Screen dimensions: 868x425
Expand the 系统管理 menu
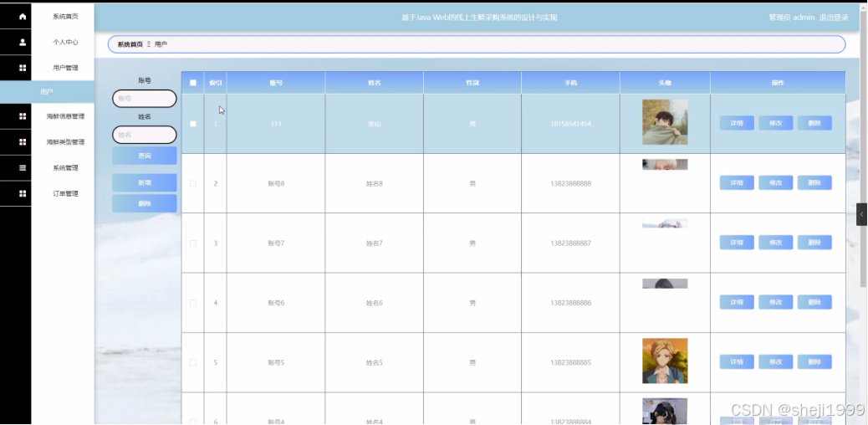tap(65, 168)
